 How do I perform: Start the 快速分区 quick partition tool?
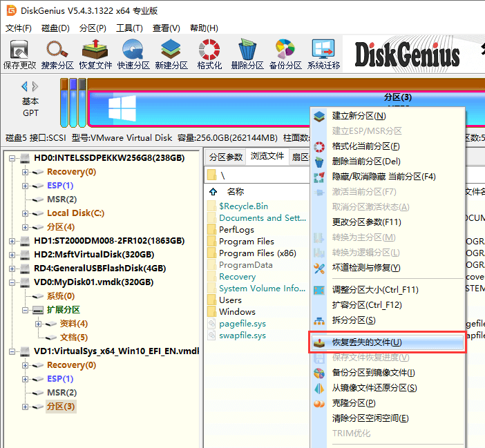point(133,55)
